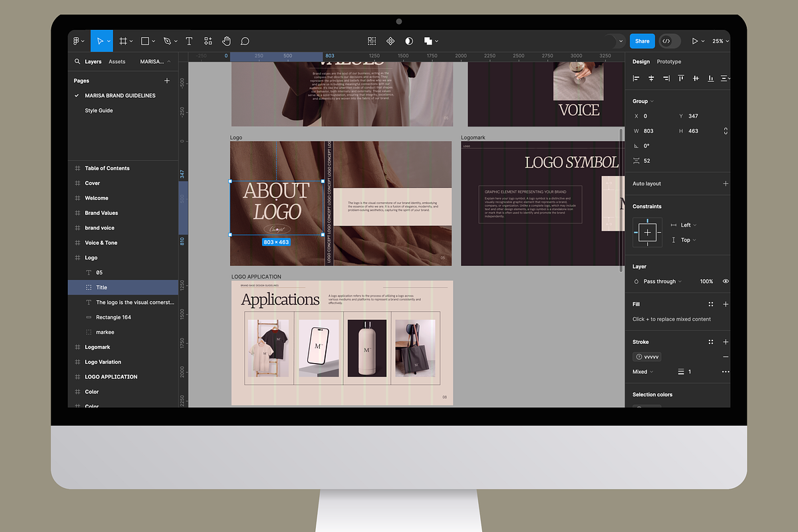The image size is (798, 532).
Task: Select the Table of Contents layer
Action: (x=107, y=168)
